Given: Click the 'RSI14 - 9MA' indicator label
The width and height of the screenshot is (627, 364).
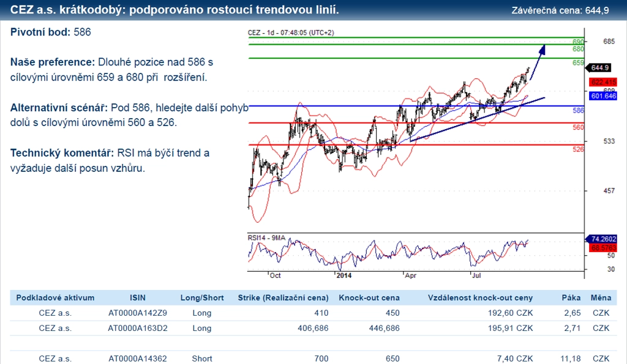Looking at the screenshot, I should pos(266,238).
